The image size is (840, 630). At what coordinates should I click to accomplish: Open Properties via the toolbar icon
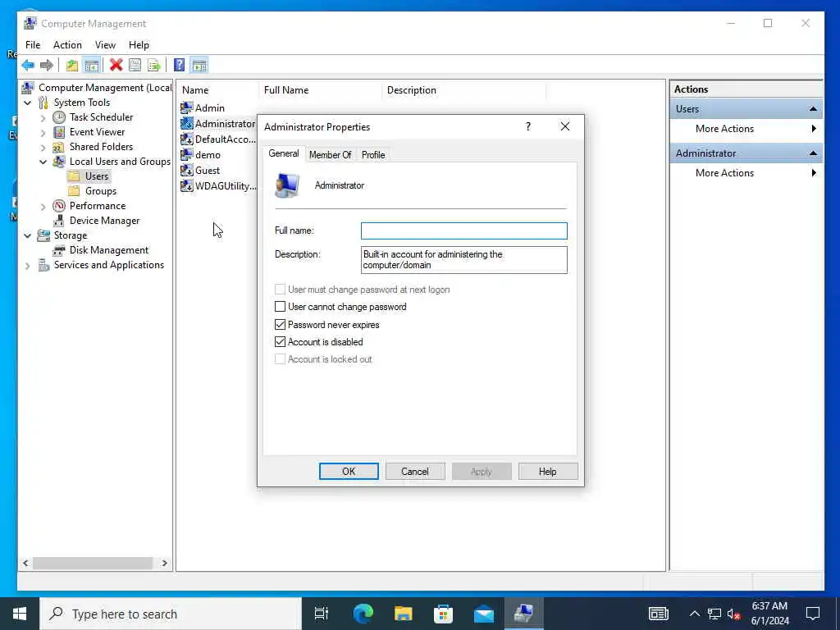[x=135, y=66]
